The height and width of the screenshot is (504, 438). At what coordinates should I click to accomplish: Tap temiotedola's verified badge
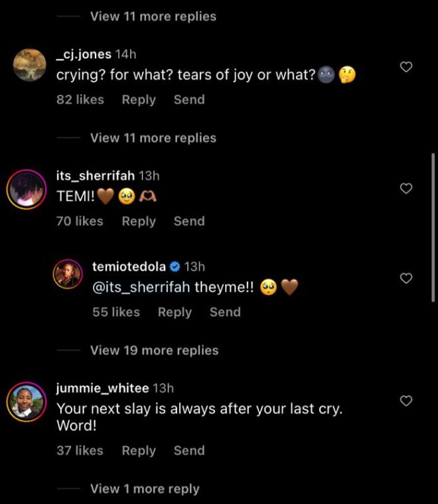[x=175, y=267]
